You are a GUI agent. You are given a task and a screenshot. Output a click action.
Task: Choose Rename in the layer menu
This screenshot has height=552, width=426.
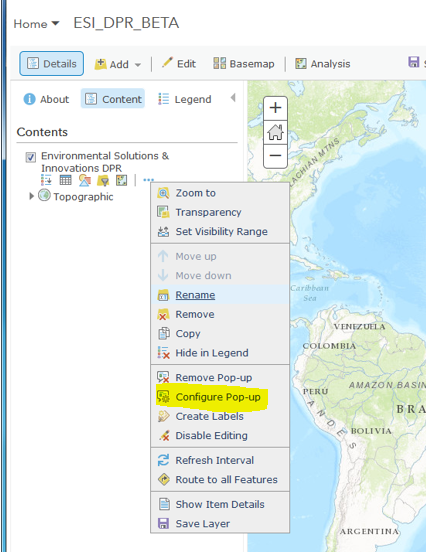click(x=220, y=295)
